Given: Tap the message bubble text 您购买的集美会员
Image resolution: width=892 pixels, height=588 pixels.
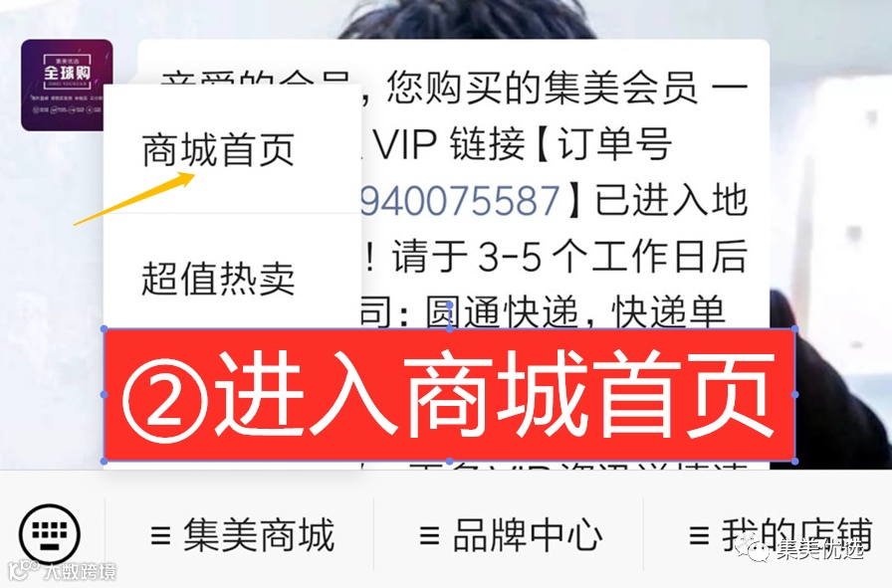Looking at the screenshot, I should pos(543,89).
